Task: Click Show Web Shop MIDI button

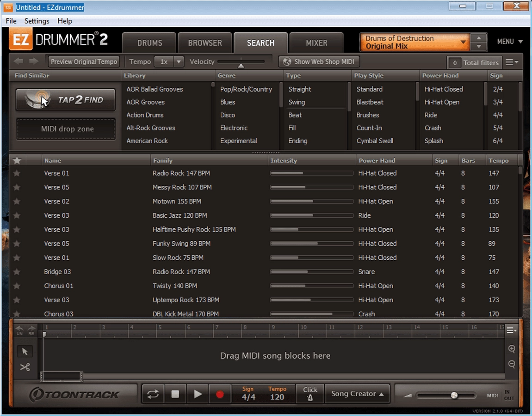Action: pos(319,61)
